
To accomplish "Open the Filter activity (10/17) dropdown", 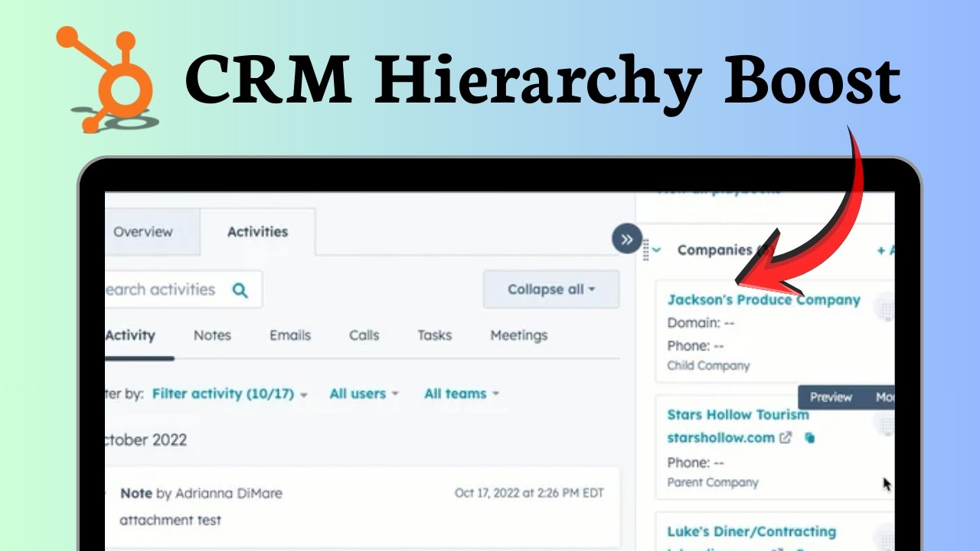I will (230, 393).
